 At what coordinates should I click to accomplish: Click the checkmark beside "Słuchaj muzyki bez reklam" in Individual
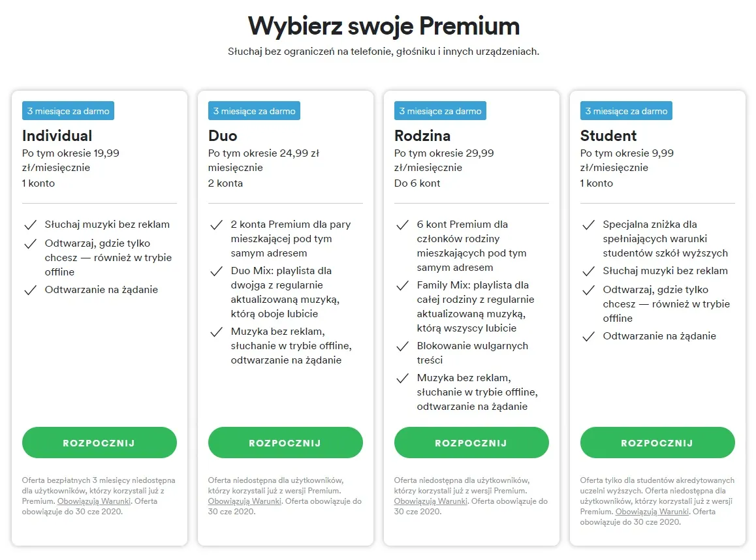point(31,225)
